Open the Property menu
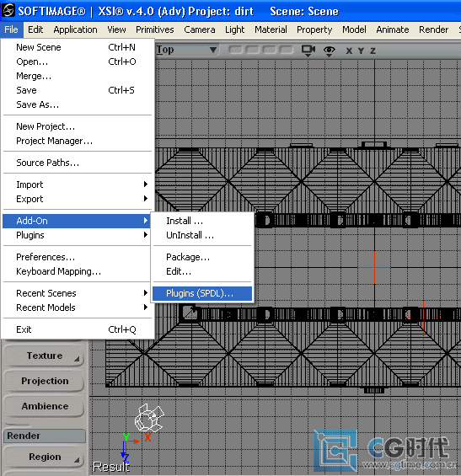 click(x=314, y=29)
